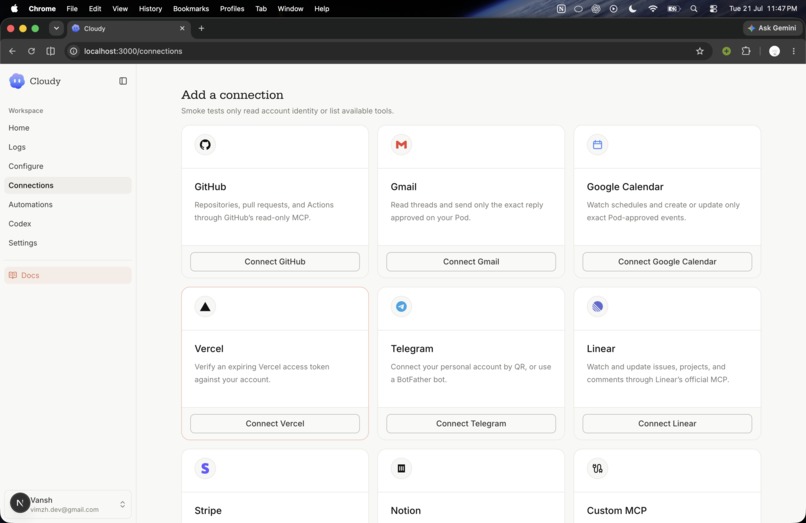This screenshot has width=806, height=523.
Task: Open the Chrome profile avatar
Action: [x=774, y=51]
